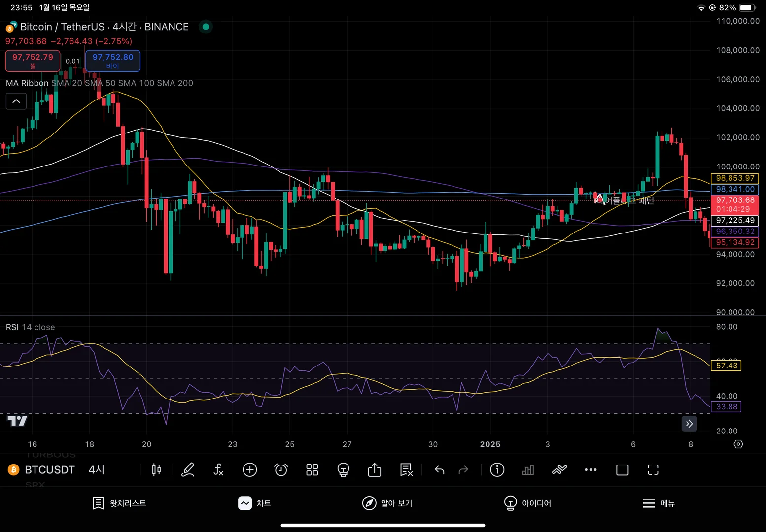Tap the 110,000.00 price scale label
This screenshot has height=532, width=766.
[x=738, y=21]
